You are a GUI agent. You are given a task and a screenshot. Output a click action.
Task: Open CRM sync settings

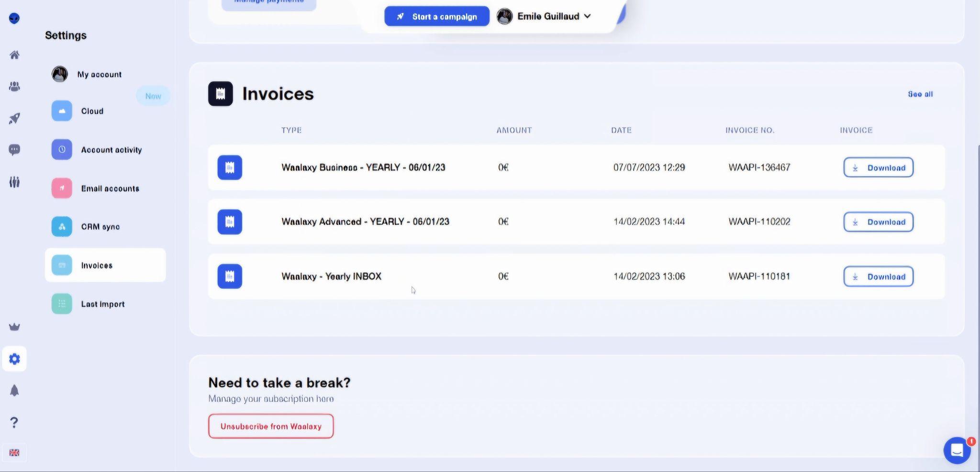coord(100,227)
